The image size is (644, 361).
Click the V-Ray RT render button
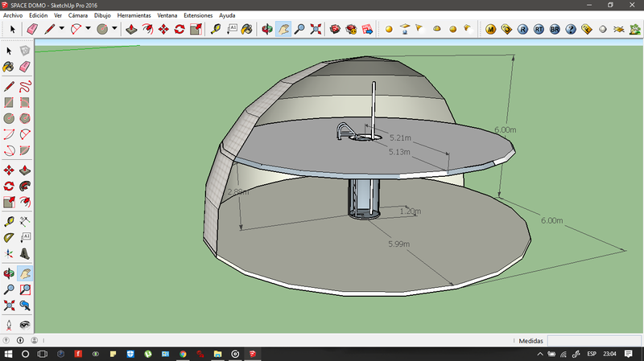pyautogui.click(x=539, y=29)
